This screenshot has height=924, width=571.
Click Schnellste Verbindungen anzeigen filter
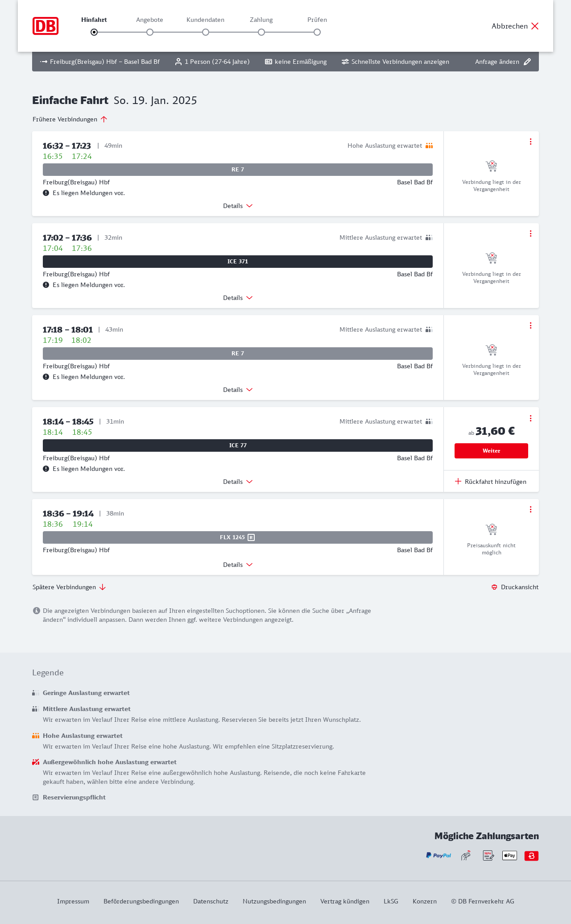pos(395,62)
